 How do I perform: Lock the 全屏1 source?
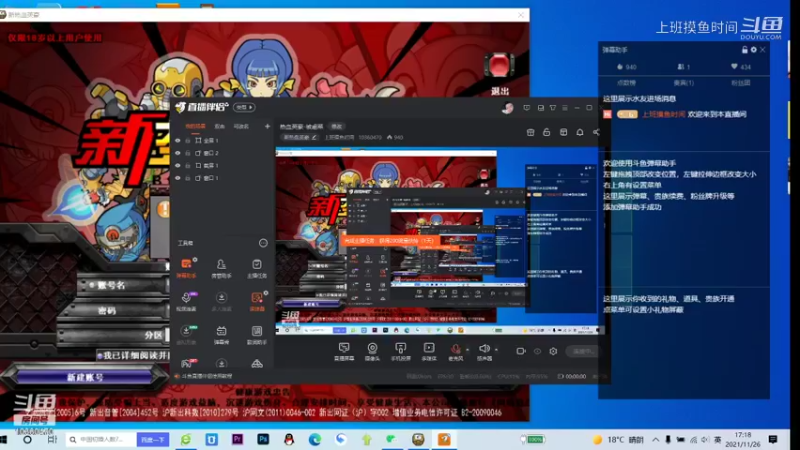pos(188,140)
